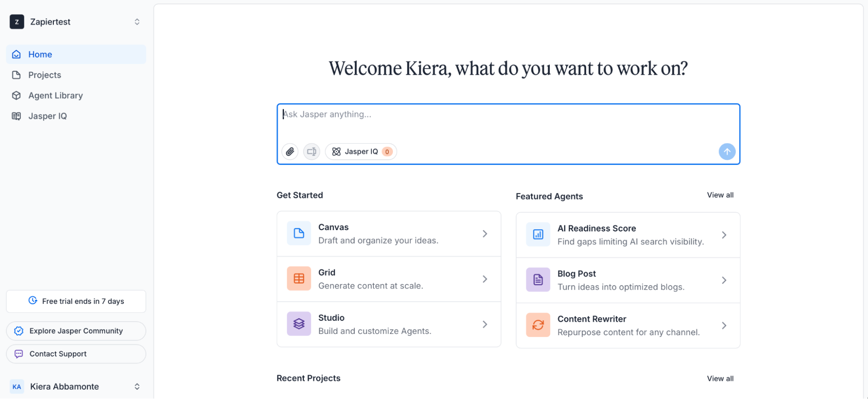
Task: Click the Home house icon
Action: click(17, 54)
